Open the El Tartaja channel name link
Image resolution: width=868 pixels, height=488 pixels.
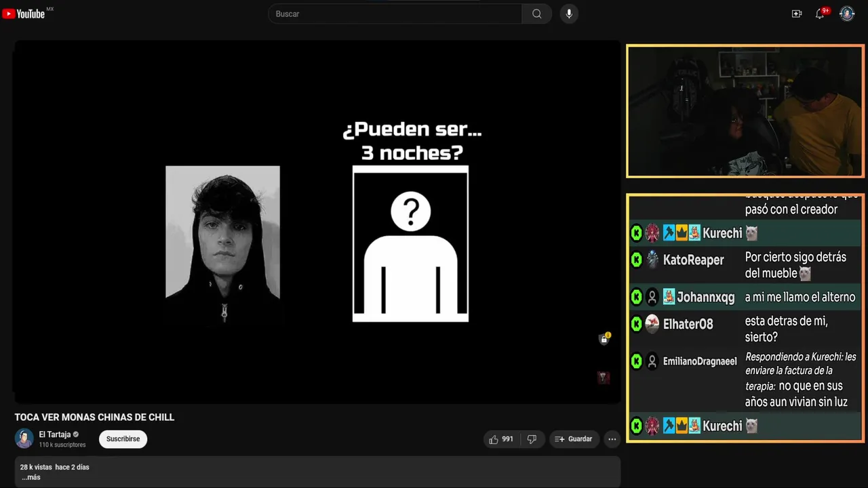[x=55, y=434]
